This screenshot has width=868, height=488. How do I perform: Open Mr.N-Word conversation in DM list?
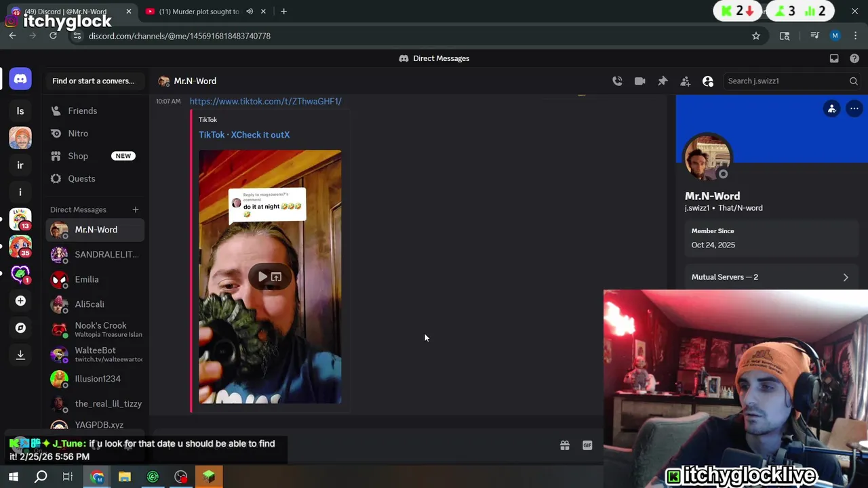pos(95,230)
